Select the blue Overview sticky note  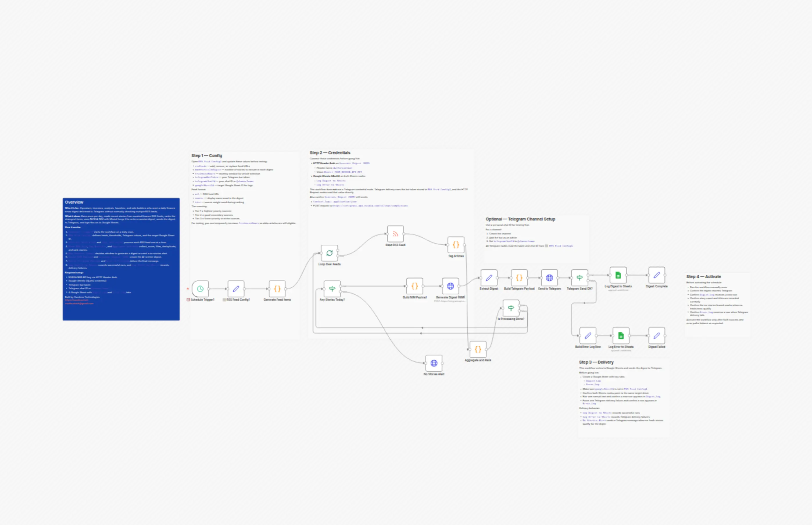(121, 259)
